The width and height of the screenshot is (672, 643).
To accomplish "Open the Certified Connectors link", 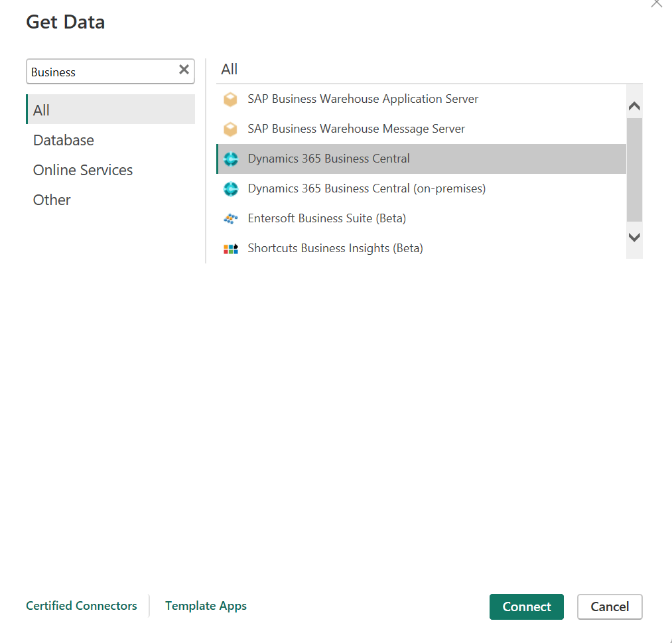I will pos(82,606).
